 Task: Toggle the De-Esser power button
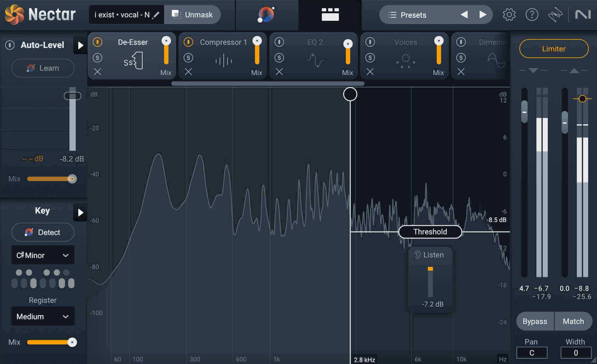[x=98, y=42]
